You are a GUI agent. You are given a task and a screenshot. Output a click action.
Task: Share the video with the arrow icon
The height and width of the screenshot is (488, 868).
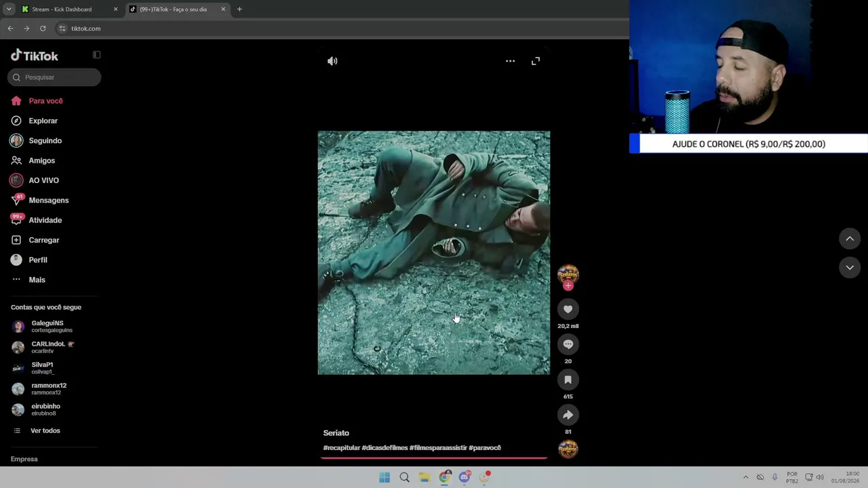tap(568, 415)
